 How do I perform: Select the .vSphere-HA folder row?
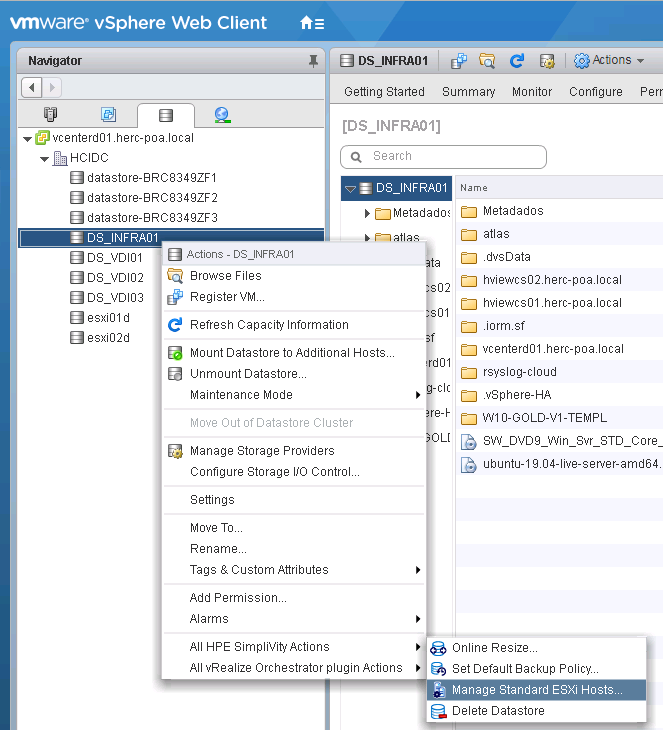pyautogui.click(x=559, y=395)
